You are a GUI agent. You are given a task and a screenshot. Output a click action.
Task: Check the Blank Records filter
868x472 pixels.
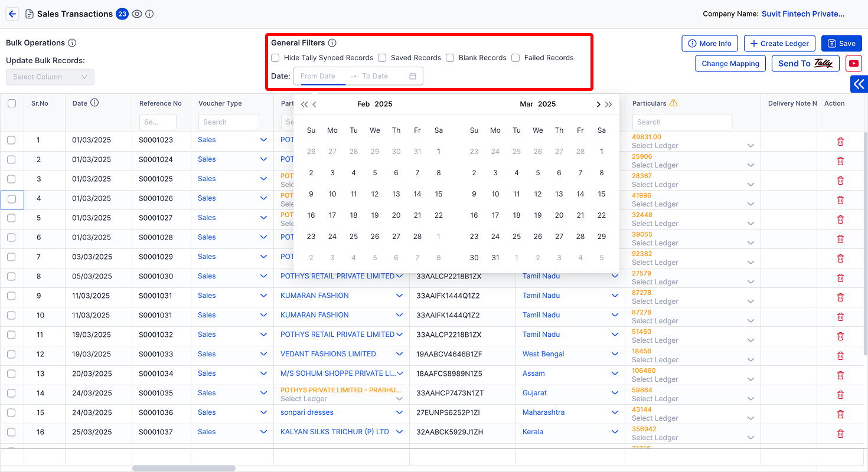coord(450,58)
